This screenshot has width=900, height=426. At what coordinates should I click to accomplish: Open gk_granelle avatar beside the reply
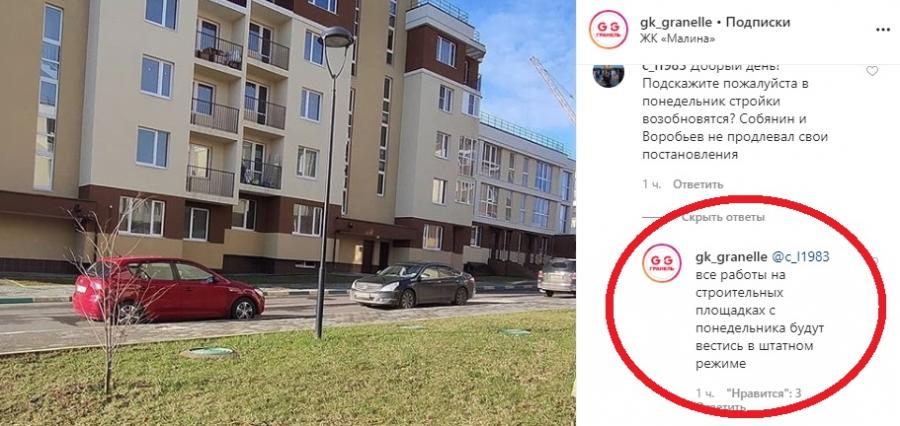click(662, 263)
